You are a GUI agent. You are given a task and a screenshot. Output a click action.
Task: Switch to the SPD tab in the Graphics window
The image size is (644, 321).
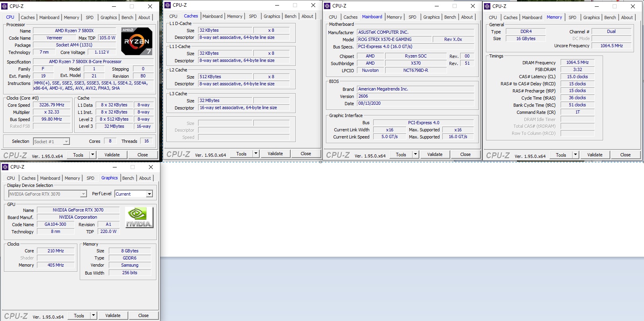[91, 178]
